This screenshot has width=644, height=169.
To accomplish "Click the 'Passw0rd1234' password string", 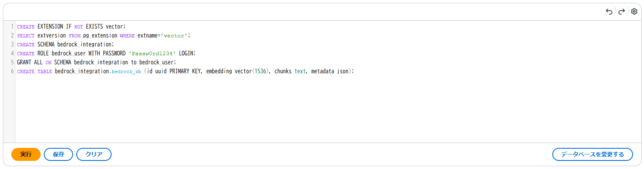I will click(x=152, y=54).
